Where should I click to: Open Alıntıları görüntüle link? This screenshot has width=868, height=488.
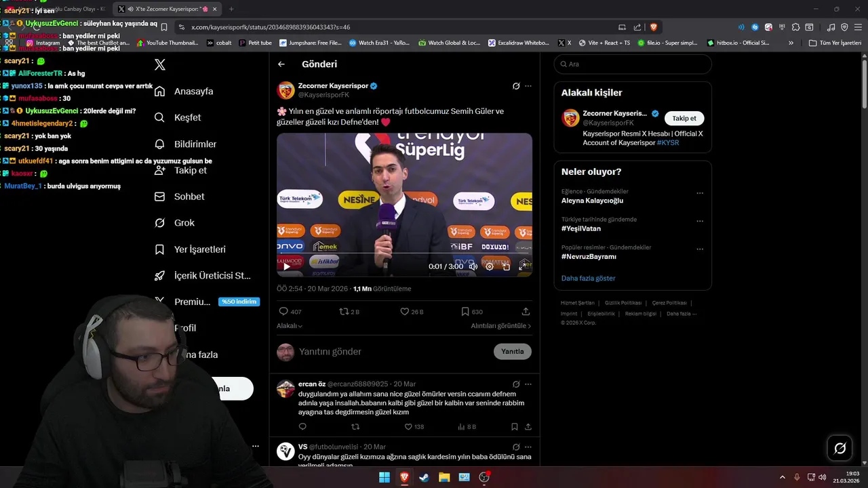[501, 326]
